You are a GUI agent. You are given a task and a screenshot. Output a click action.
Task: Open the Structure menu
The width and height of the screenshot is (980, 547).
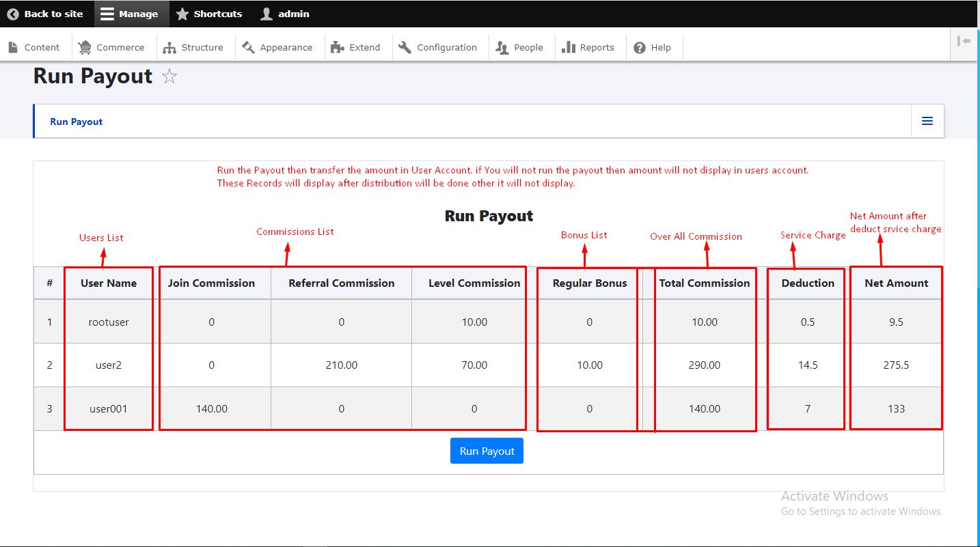click(x=193, y=47)
